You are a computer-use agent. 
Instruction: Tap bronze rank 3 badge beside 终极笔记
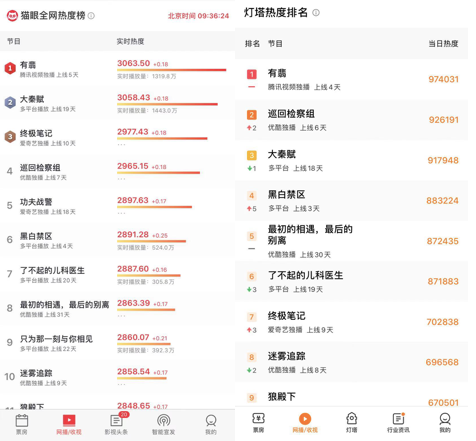(10, 137)
